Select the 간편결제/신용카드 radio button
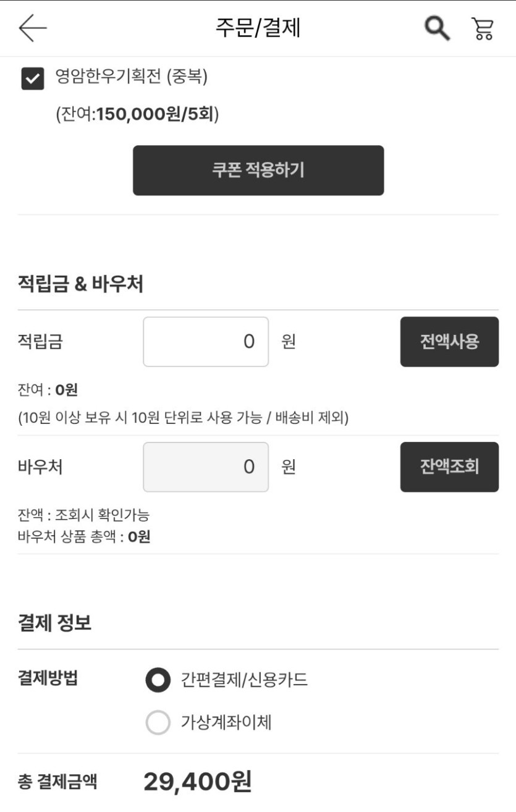 point(158,680)
